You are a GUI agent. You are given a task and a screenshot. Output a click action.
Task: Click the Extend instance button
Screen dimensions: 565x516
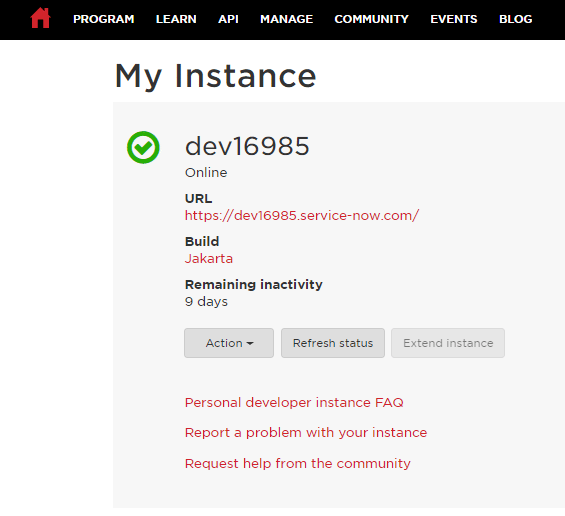click(x=448, y=343)
